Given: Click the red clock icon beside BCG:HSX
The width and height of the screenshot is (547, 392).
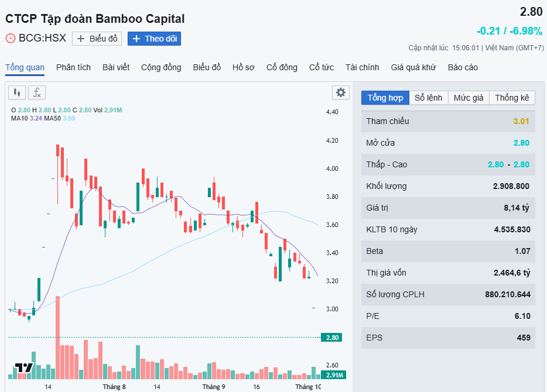Looking at the screenshot, I should click(x=11, y=39).
